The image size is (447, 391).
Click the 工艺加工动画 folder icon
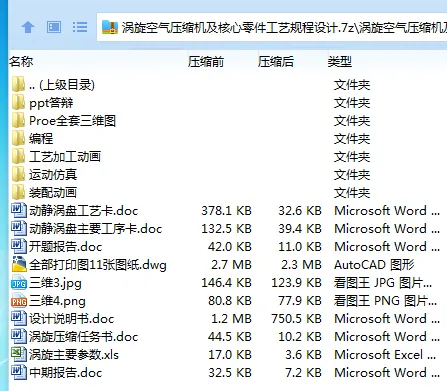click(18, 157)
